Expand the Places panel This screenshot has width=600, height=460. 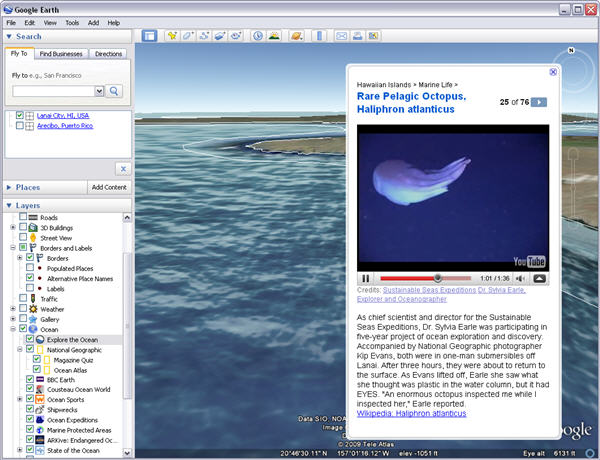8,187
